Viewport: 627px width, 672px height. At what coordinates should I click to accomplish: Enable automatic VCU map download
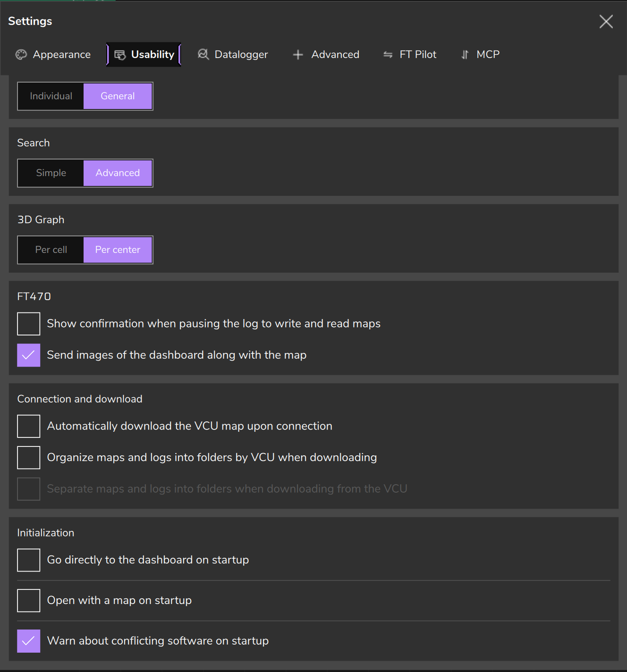pos(29,426)
